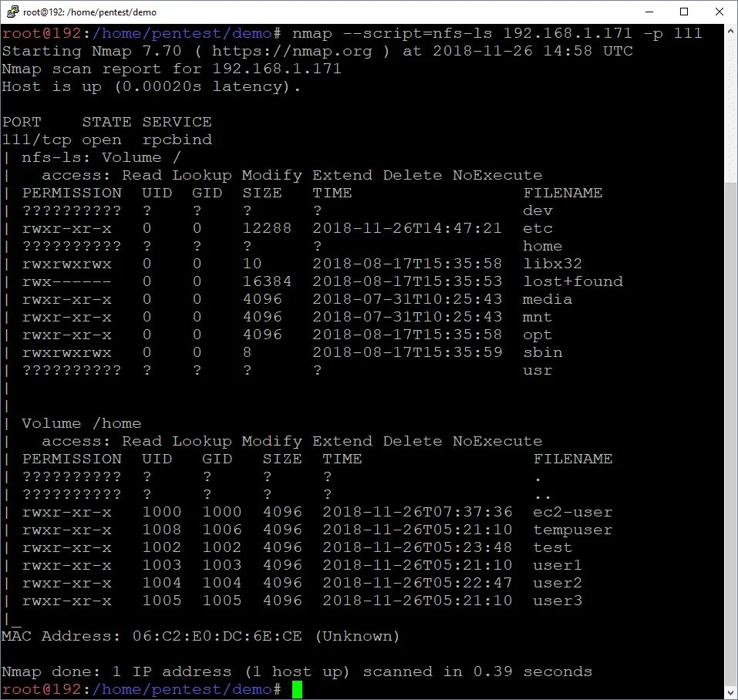
Task: Click the 'rpcbind' service name
Action: (x=177, y=140)
